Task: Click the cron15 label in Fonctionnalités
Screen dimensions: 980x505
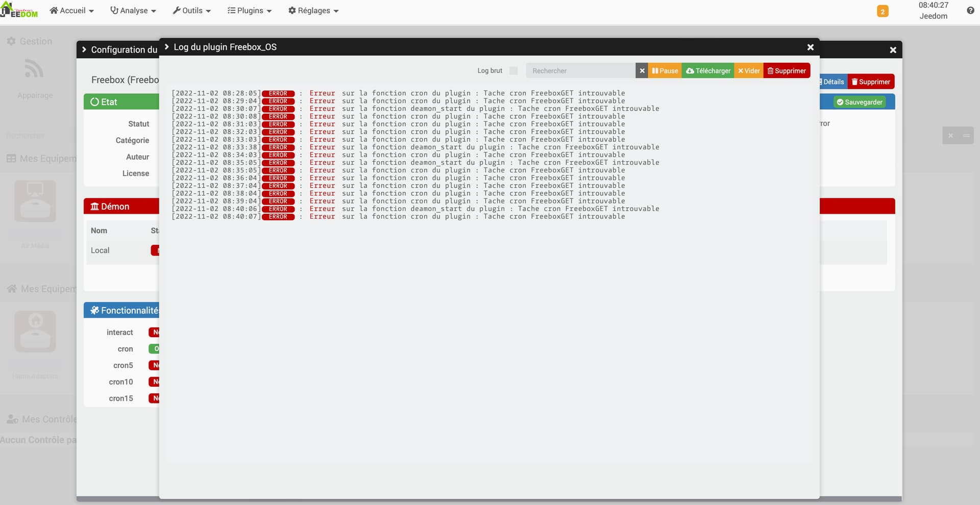Action: coord(120,398)
